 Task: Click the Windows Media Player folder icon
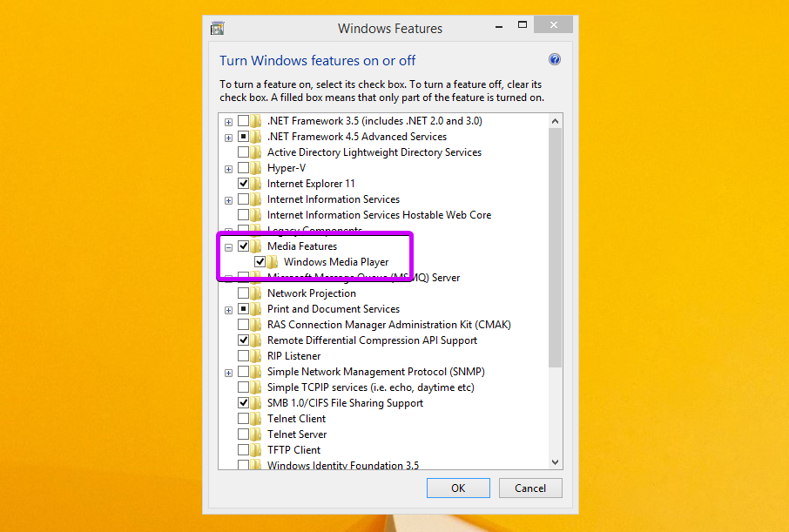(x=273, y=262)
